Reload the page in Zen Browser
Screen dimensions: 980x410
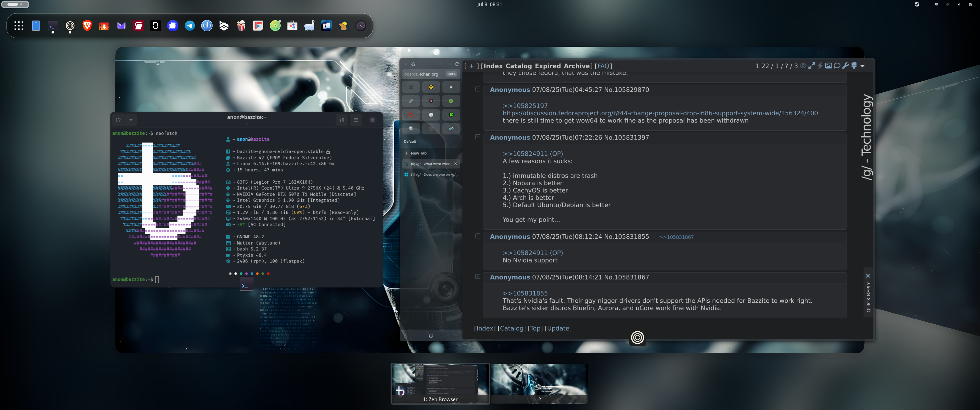457,64
